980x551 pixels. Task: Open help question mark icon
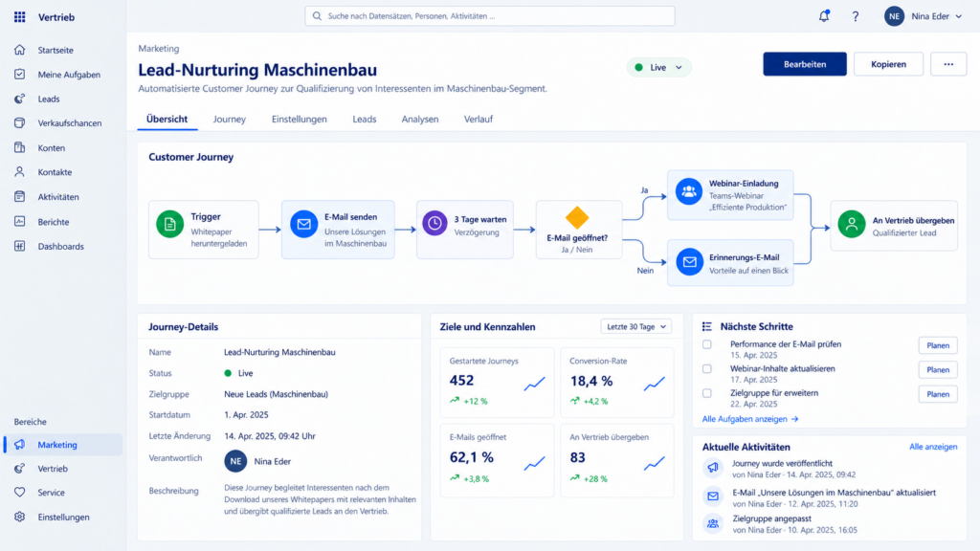pyautogui.click(x=855, y=16)
